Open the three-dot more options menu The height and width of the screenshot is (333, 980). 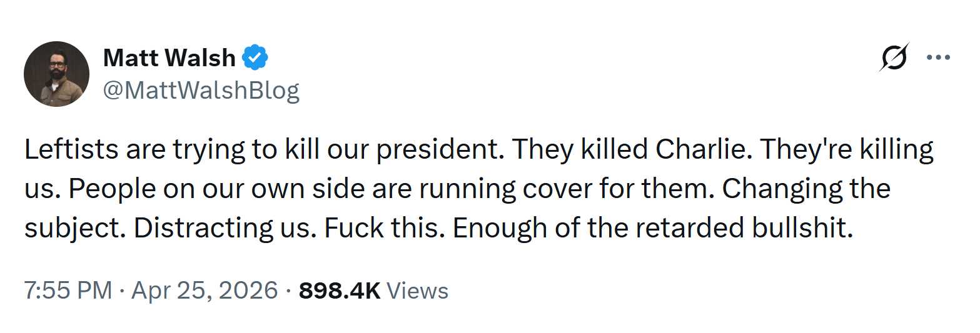coord(938,58)
